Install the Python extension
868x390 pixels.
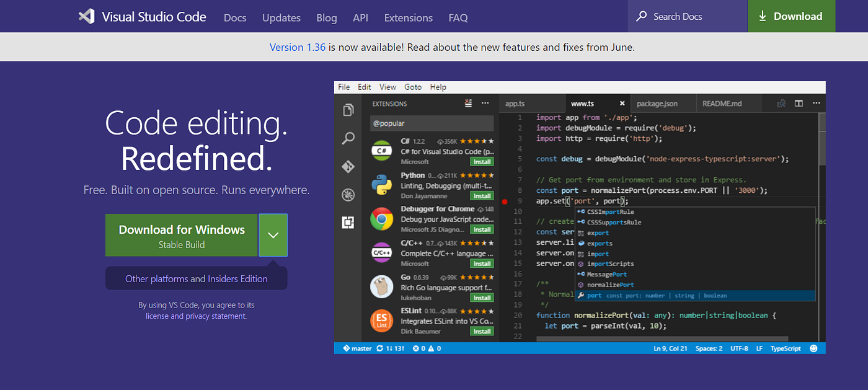click(482, 195)
